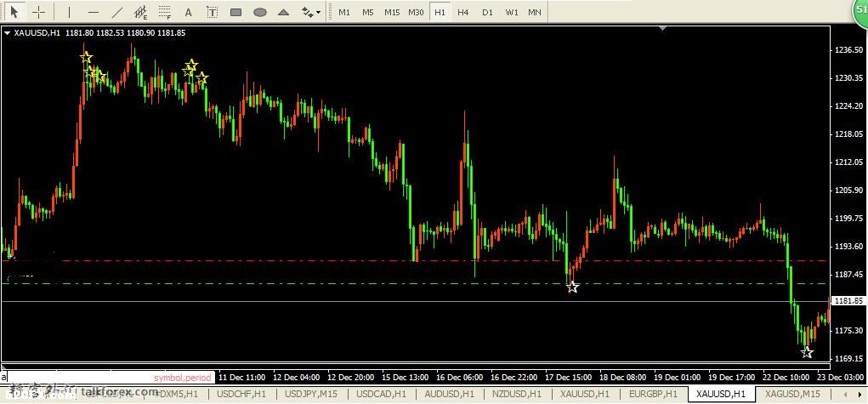The width and height of the screenshot is (868, 404).
Task: Open the chart title triangle menu before XAUUSD,H1
Action: [x=7, y=32]
